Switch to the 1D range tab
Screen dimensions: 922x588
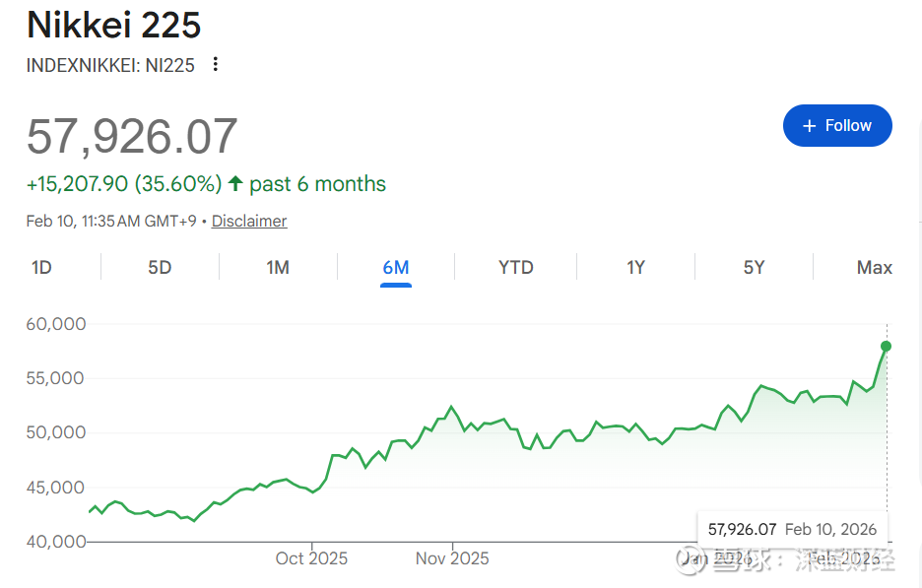(x=41, y=267)
